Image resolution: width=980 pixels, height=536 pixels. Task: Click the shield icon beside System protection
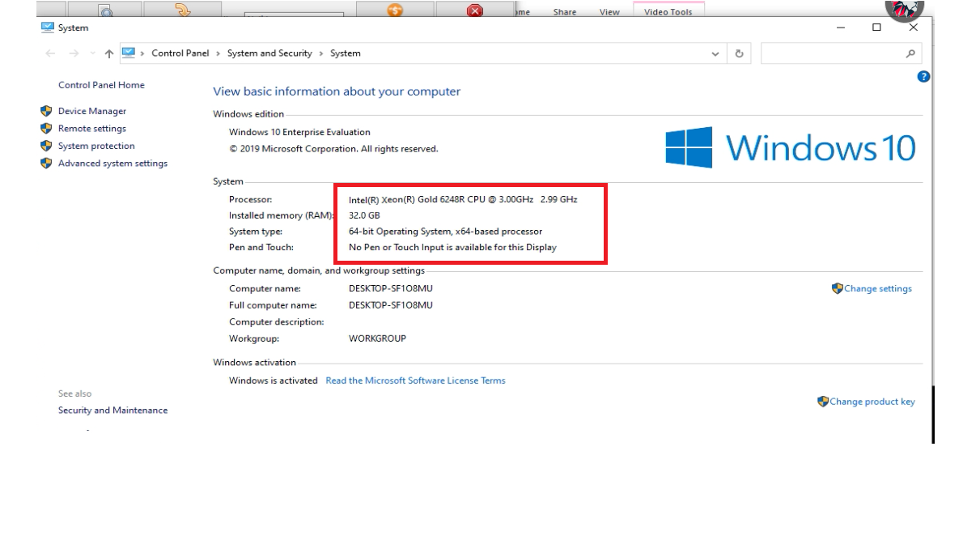[x=46, y=146]
